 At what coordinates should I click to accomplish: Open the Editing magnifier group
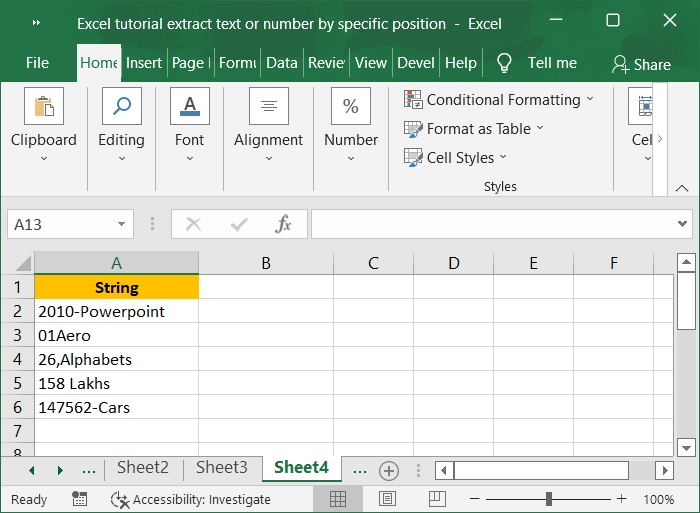tap(121, 107)
